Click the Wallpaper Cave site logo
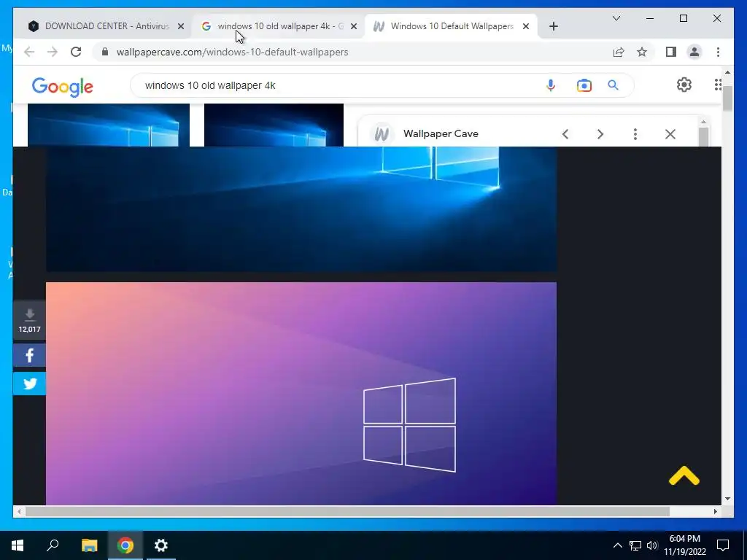Image resolution: width=747 pixels, height=560 pixels. [x=382, y=134]
